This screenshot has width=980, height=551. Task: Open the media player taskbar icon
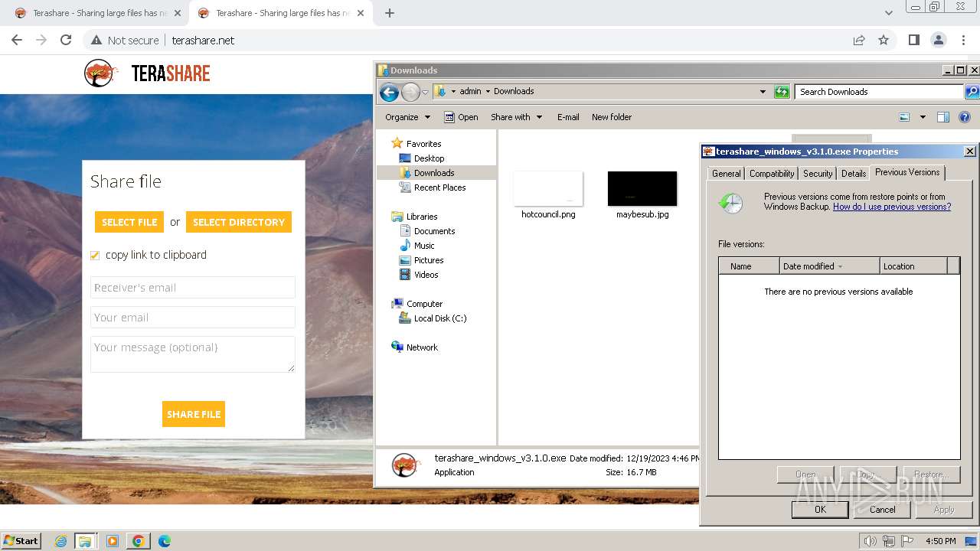(113, 541)
